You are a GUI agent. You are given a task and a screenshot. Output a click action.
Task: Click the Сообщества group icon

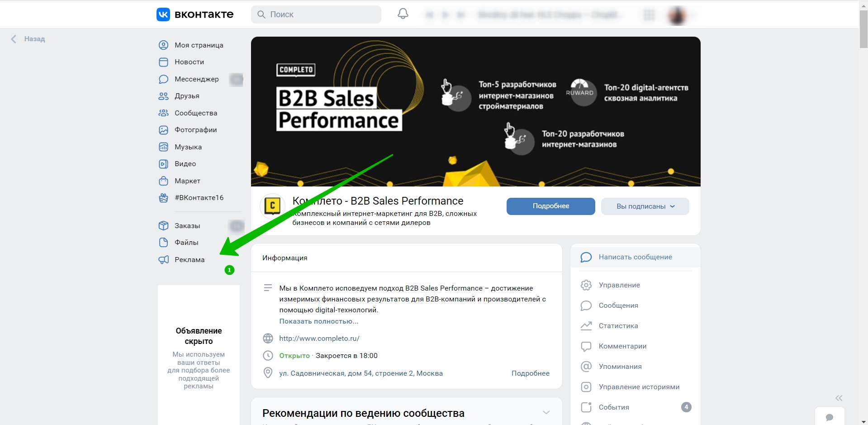[x=163, y=113]
